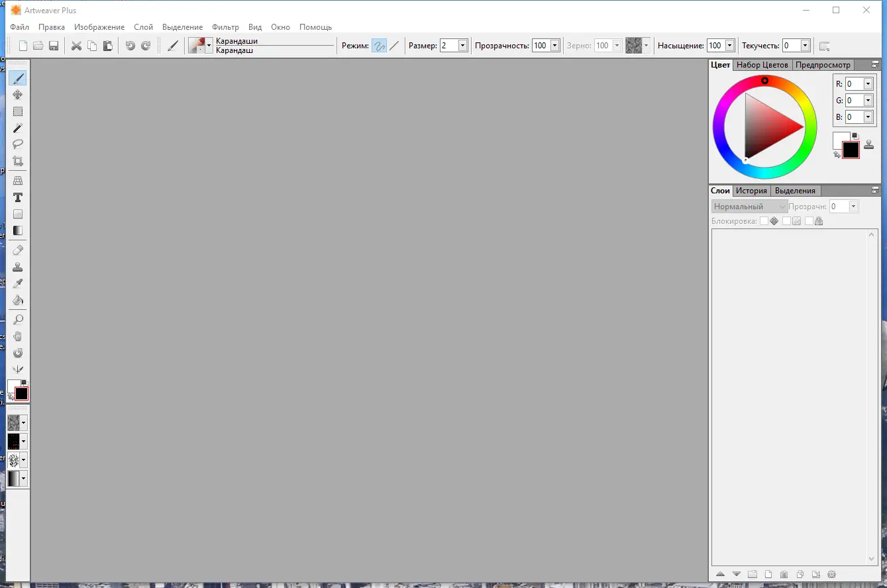Switch to the История tab

tap(751, 191)
